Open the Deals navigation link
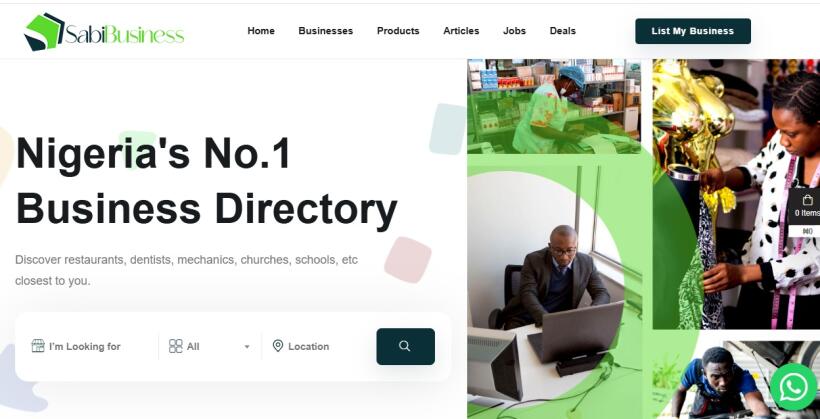This screenshot has height=419, width=820. tap(562, 31)
